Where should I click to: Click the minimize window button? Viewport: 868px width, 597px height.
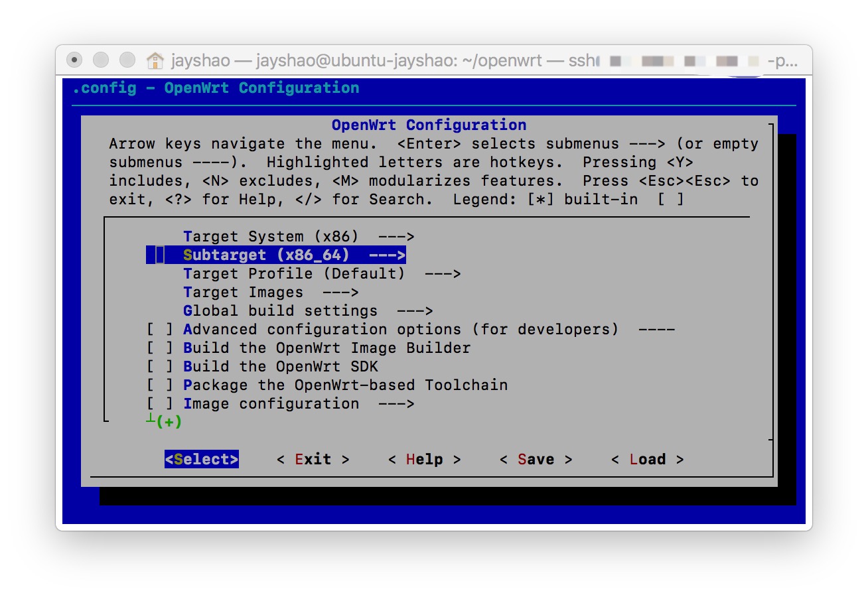click(x=101, y=60)
